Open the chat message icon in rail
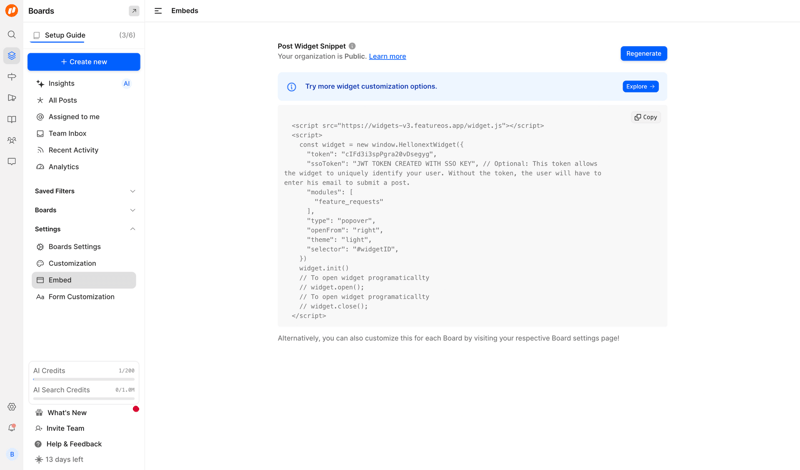 [x=11, y=162]
